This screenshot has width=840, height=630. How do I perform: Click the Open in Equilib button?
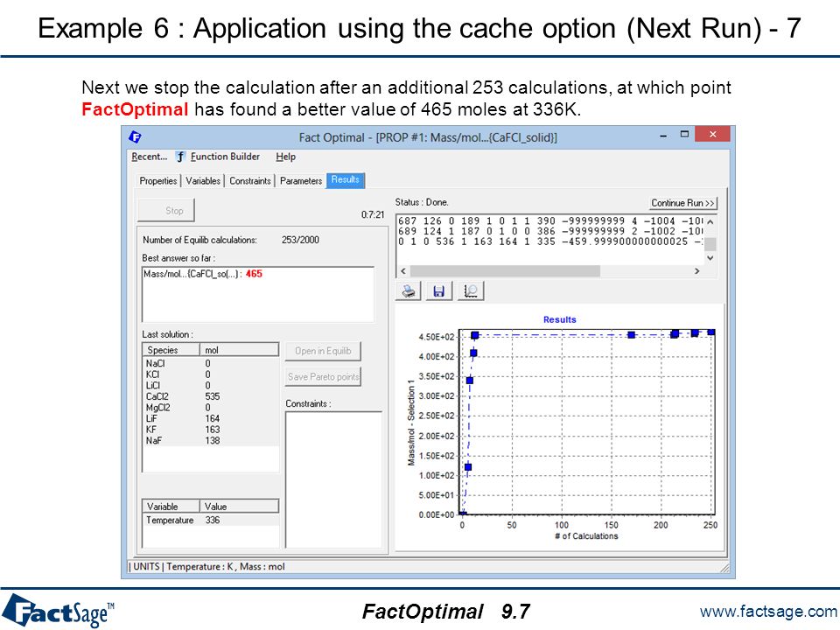pos(323,351)
